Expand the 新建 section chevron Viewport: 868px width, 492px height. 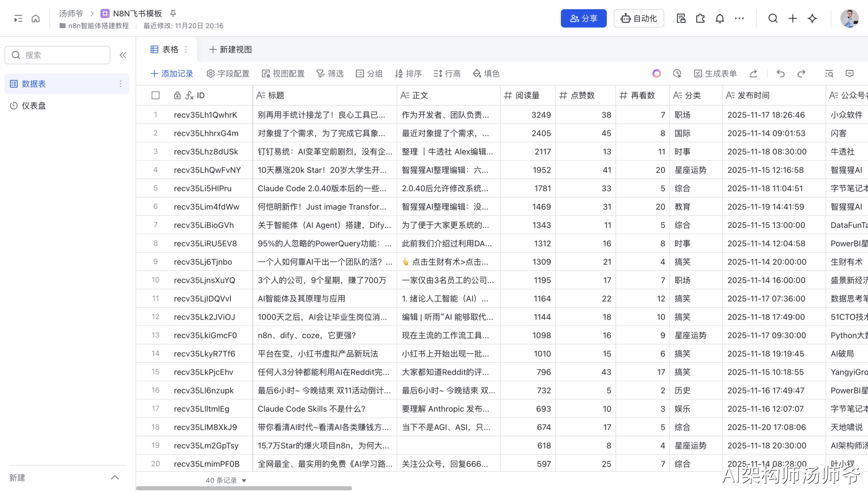[115, 478]
